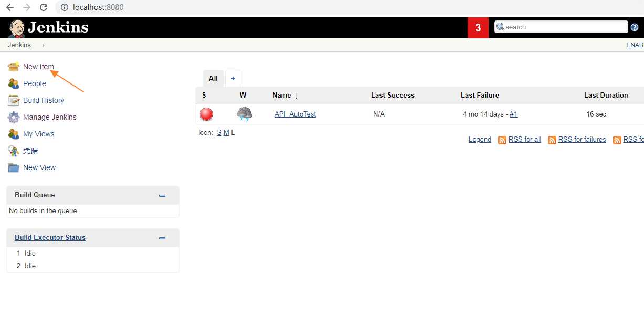
Task: Reload the page with the browser refresh button
Action: pos(44,8)
